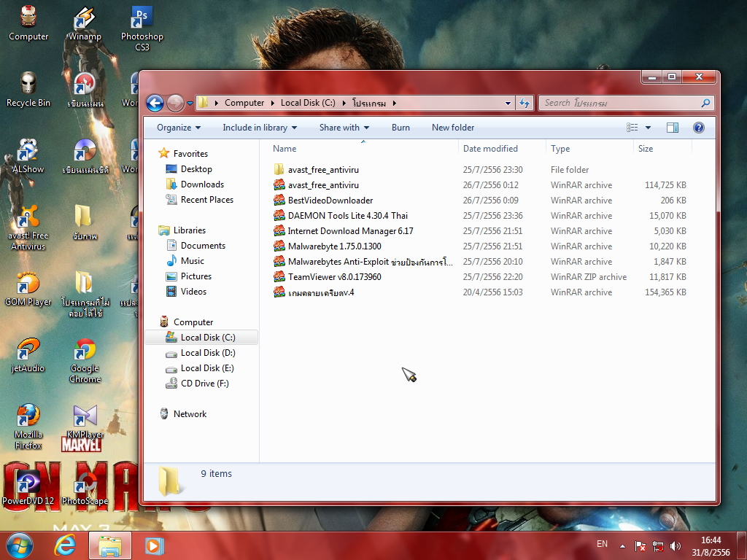The image size is (747, 560).
Task: Click Computer in the navigation pane
Action: pyautogui.click(x=193, y=322)
